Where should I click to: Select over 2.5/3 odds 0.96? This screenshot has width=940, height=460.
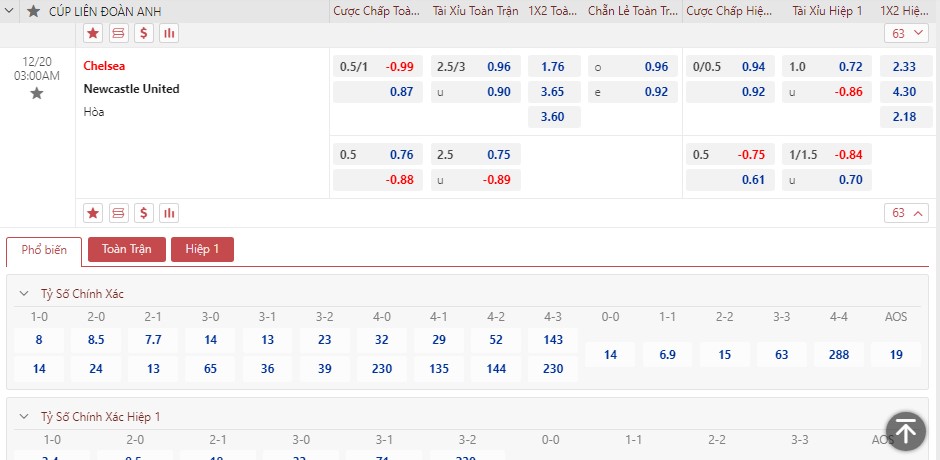[x=475, y=67]
